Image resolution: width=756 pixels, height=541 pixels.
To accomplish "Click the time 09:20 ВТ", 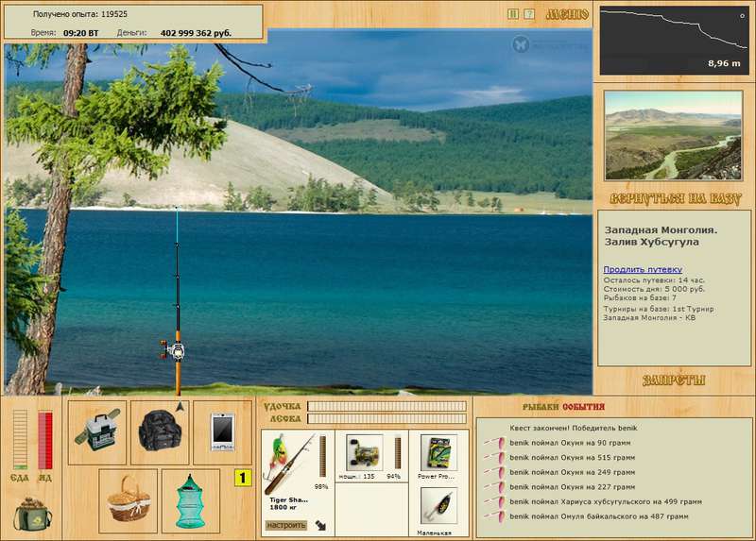I will point(80,33).
